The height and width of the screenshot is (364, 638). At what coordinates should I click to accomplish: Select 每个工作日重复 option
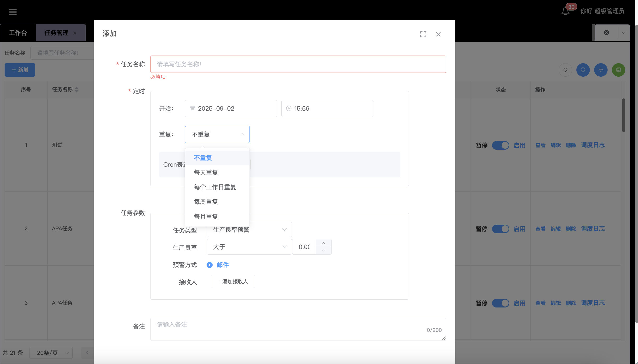coord(215,187)
